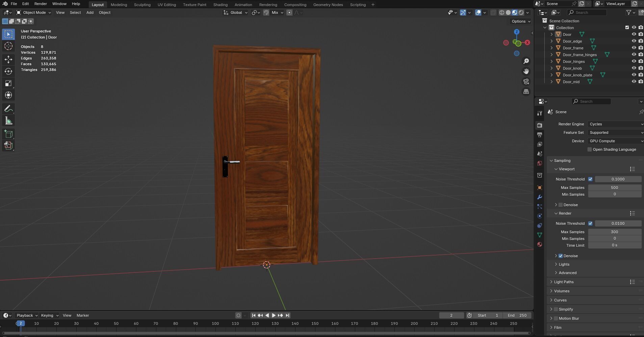Select the Transform tool
Screen dimensions: 644x337
(x=8, y=95)
